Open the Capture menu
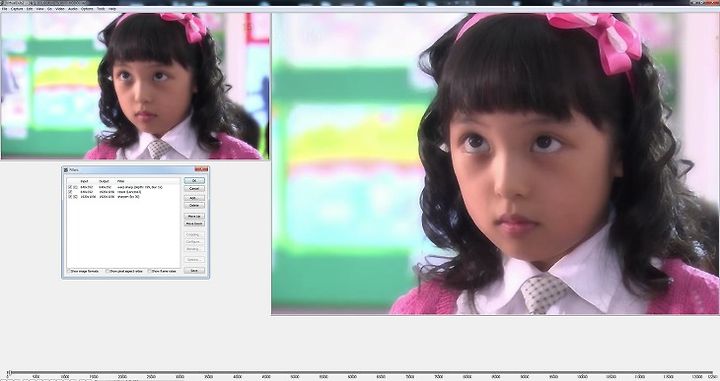Viewport: 720px width, 381px height. 17,9
